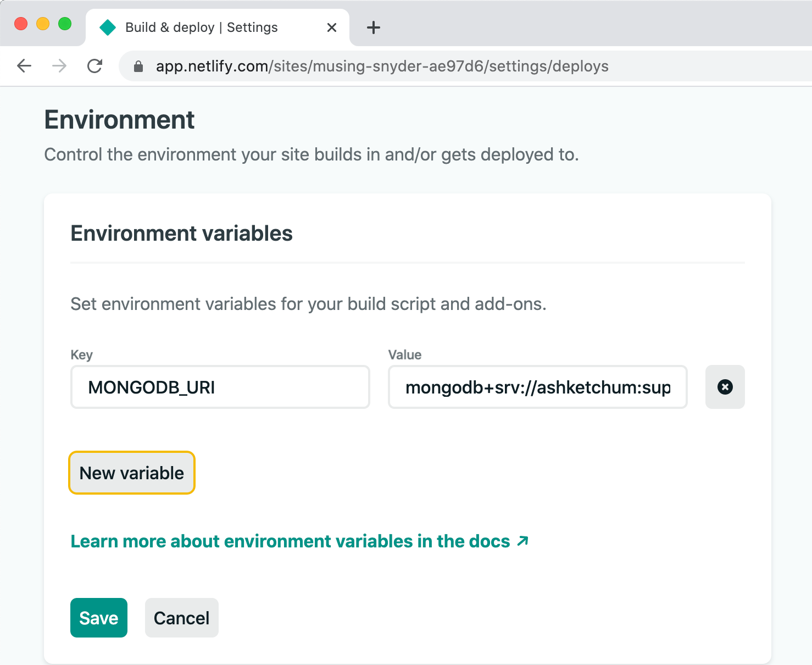Cancel the environment variable edits
This screenshot has width=812, height=665.
click(x=181, y=618)
